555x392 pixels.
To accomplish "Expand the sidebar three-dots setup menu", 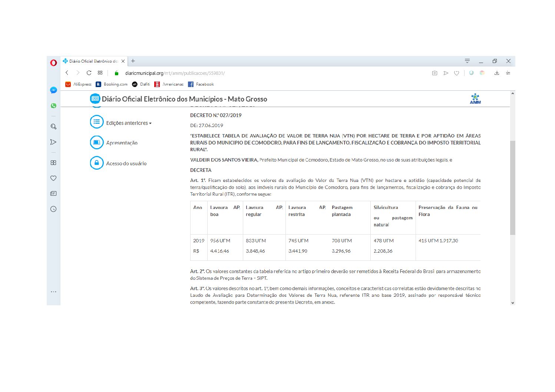I will 53,292.
